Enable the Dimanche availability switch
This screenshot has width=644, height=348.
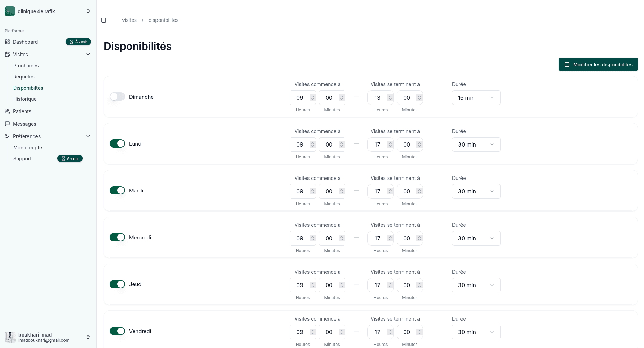117,97
